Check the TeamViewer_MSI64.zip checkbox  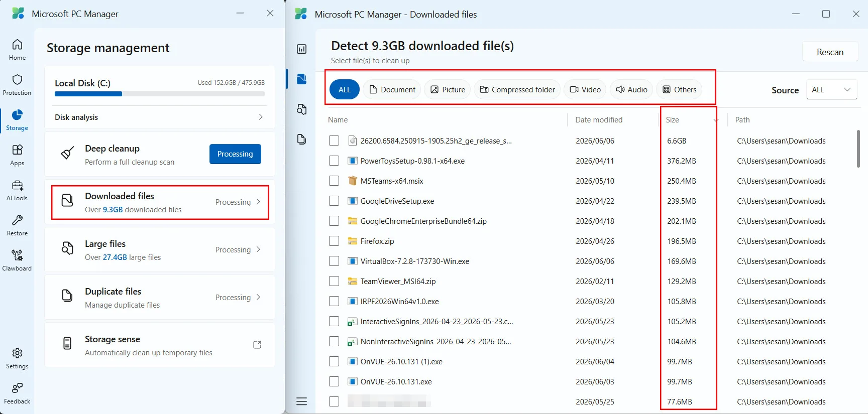pos(334,281)
